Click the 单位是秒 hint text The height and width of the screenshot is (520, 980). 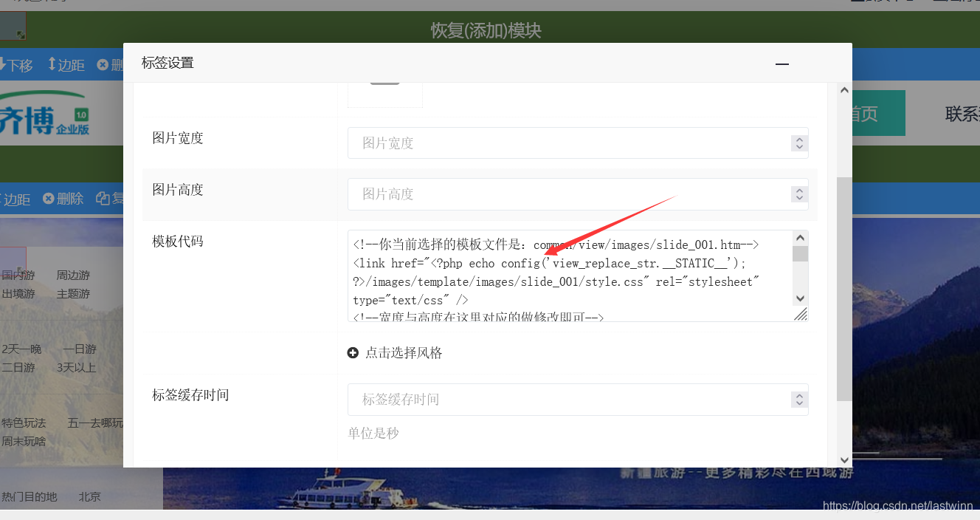click(373, 434)
